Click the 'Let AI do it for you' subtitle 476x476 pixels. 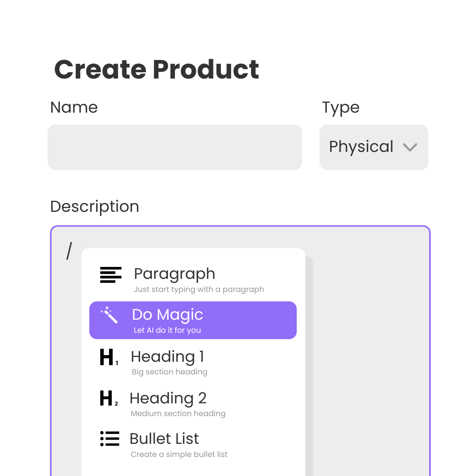tap(167, 330)
